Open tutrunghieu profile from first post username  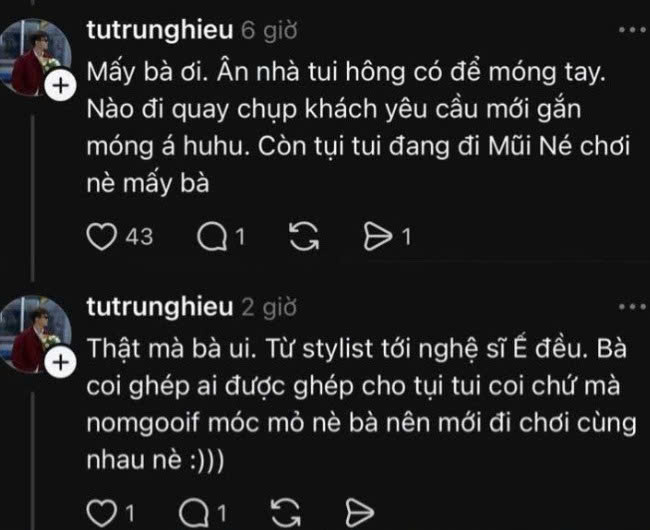[x=160, y=31]
